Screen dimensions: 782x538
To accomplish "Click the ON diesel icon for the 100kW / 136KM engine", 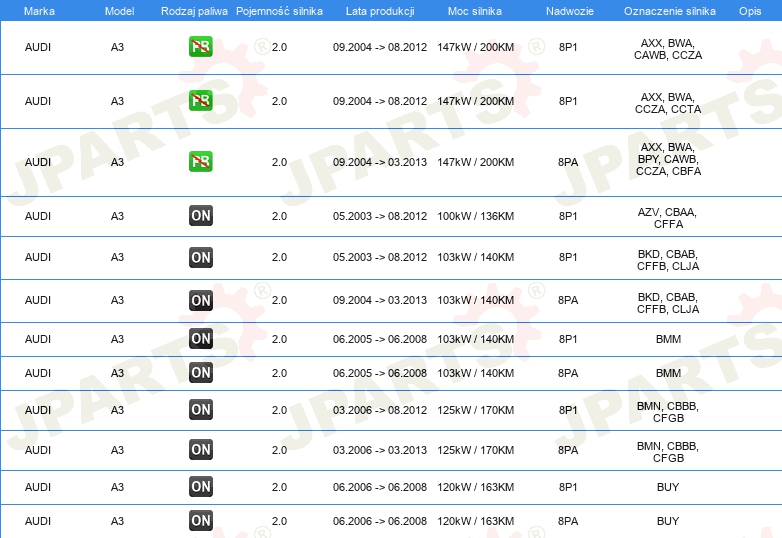I will point(201,215).
